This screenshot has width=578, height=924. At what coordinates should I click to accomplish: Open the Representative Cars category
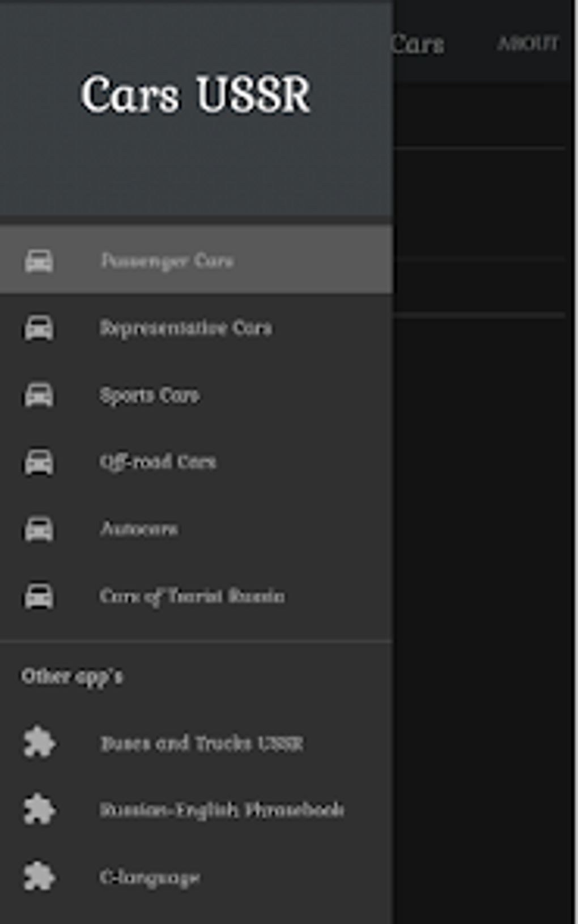pos(186,328)
